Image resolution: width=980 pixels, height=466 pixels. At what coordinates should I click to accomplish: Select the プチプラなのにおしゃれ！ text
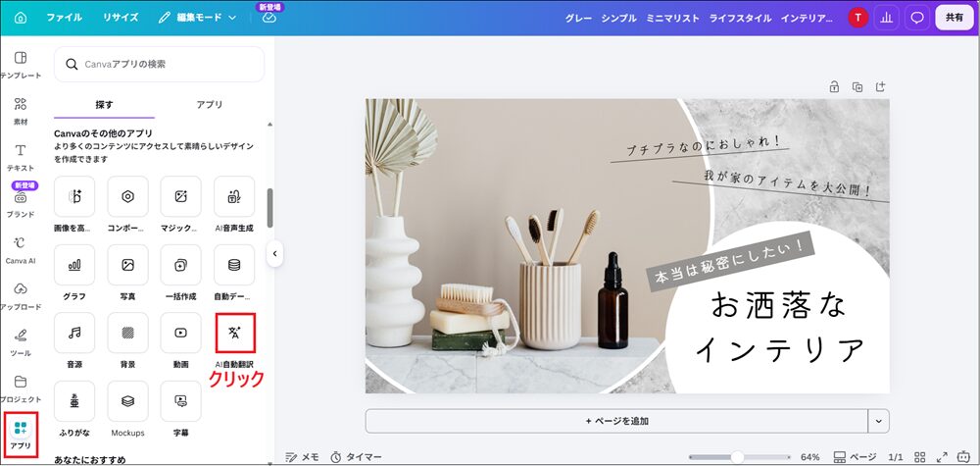(x=703, y=144)
